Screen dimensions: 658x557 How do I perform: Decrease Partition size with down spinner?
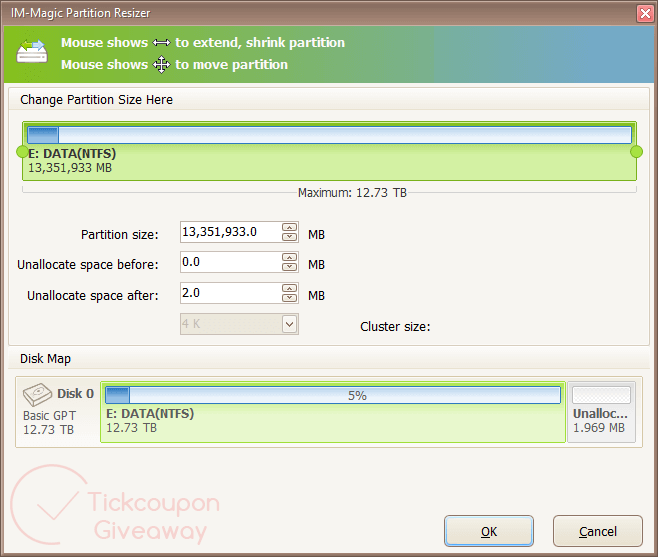pyautogui.click(x=290, y=237)
